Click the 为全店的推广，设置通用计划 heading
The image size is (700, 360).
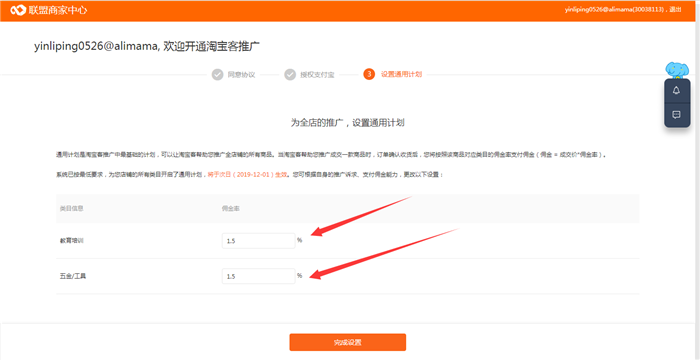347,123
